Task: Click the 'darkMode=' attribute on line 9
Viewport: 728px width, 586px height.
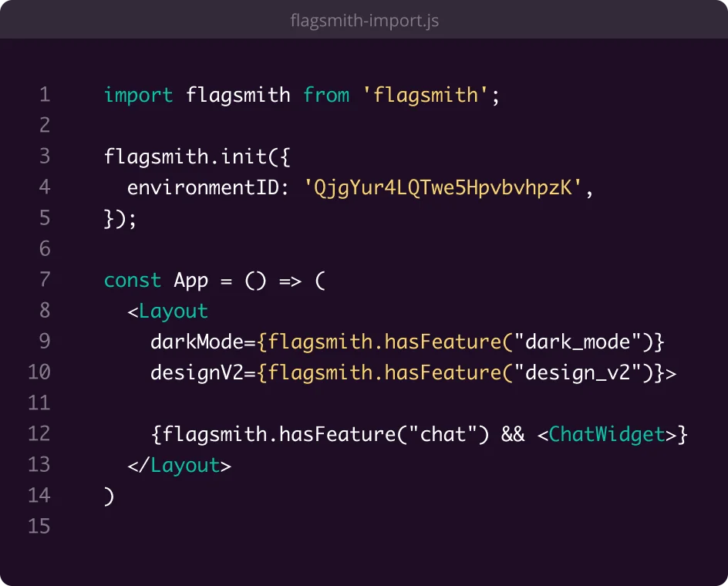Action: pos(203,342)
